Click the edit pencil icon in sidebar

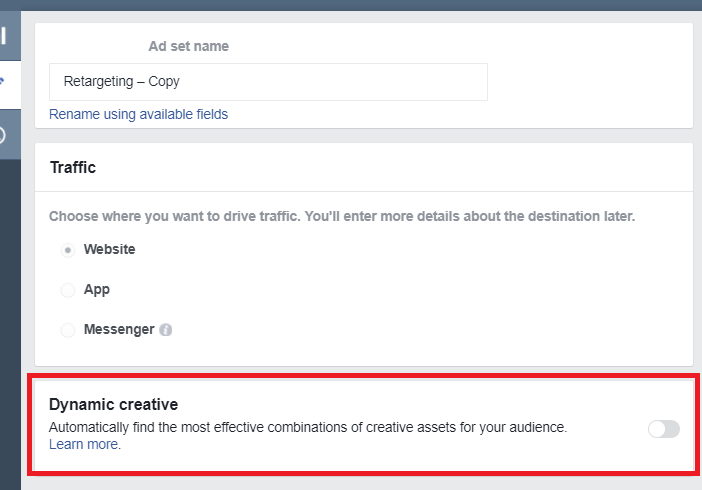click(x=3, y=80)
